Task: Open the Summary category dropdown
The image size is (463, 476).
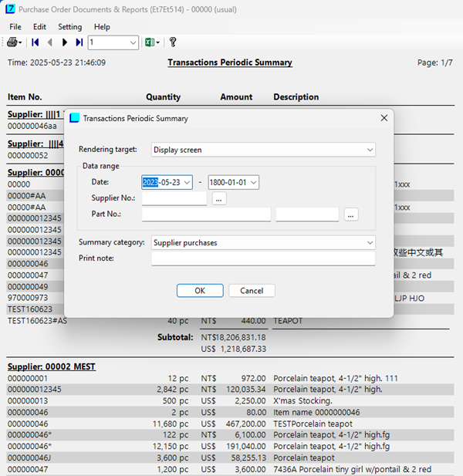Action: click(x=370, y=243)
